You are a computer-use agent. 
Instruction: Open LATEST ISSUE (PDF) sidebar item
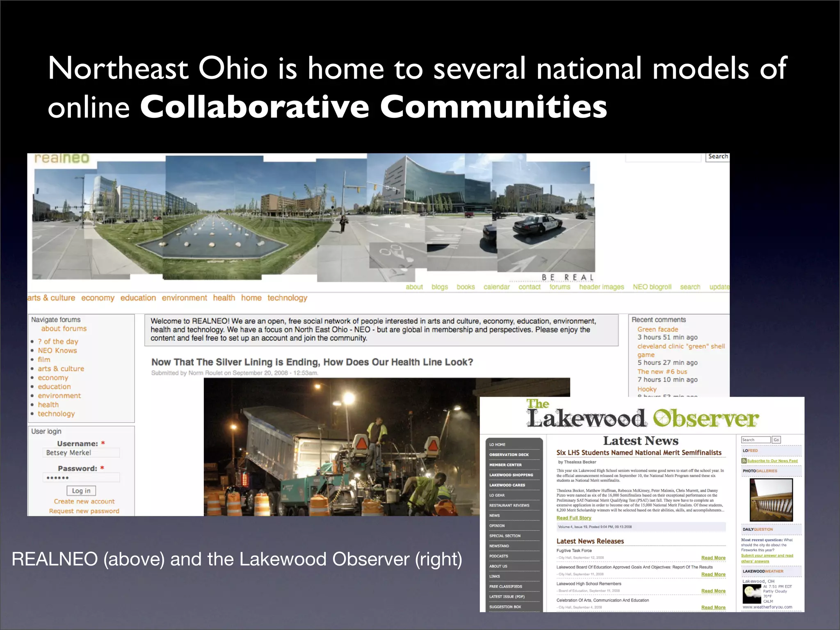pyautogui.click(x=507, y=597)
